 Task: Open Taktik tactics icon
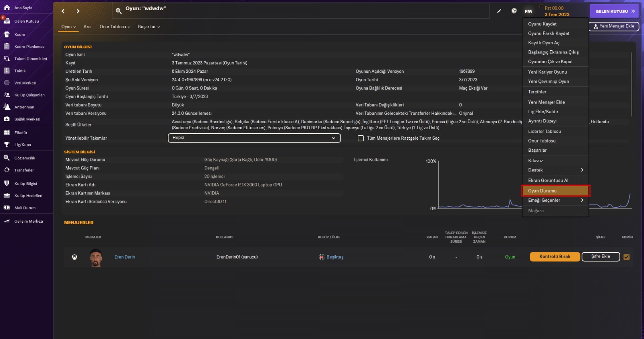pyautogui.click(x=7, y=71)
